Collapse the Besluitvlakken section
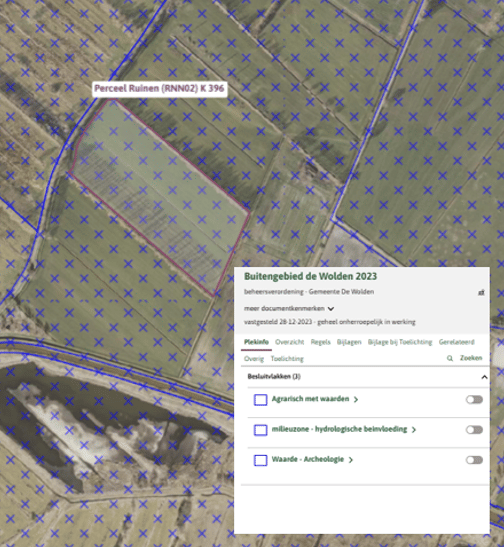504x547 pixels. (x=484, y=377)
